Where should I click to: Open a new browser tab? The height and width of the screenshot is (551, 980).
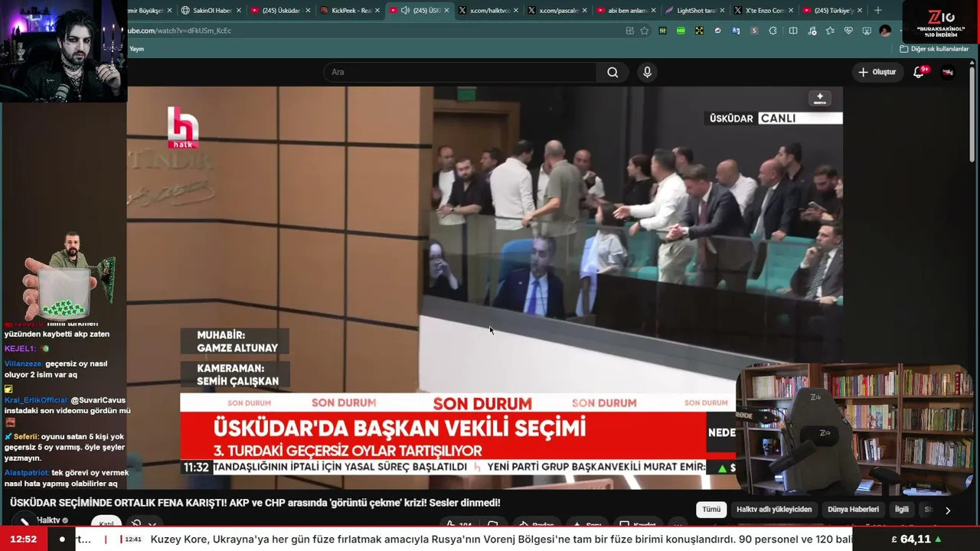[878, 10]
